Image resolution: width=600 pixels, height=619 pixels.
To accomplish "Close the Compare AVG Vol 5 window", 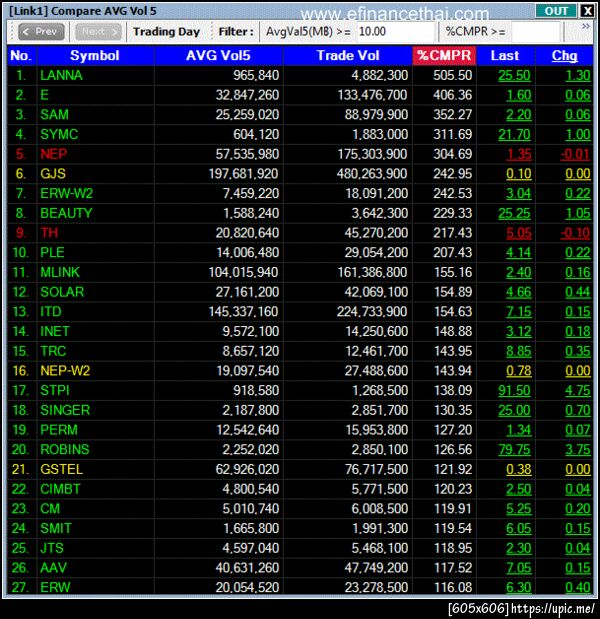I will tap(587, 11).
